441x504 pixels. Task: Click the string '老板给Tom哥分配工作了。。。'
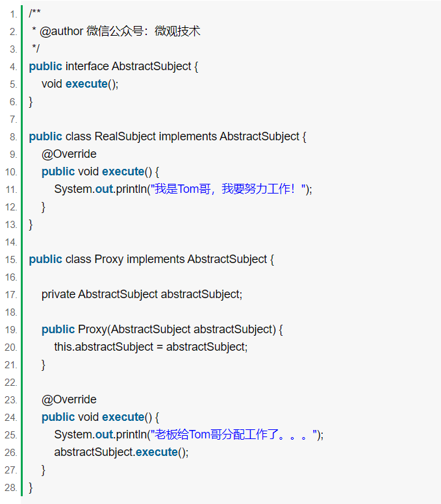tap(234, 435)
